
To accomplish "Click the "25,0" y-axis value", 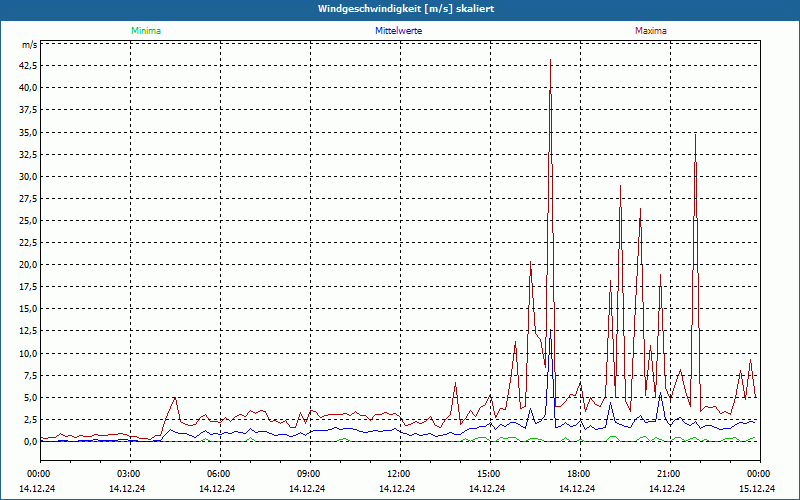I will 28,220.
